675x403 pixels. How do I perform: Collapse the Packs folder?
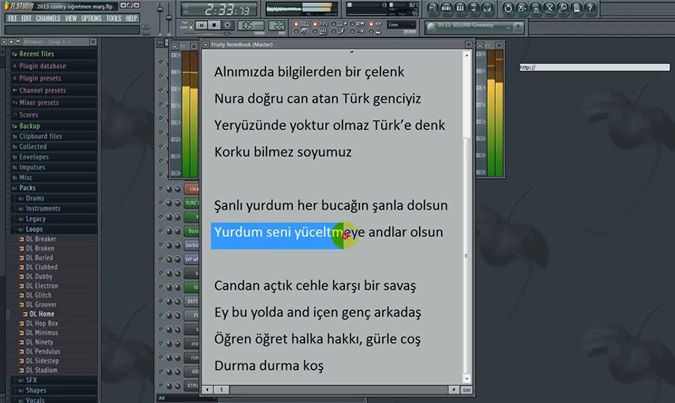(53, 188)
